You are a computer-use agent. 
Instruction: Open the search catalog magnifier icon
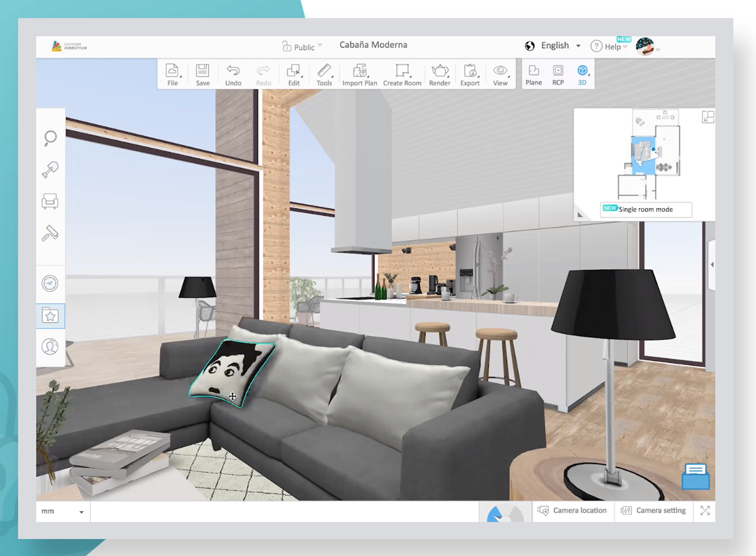tap(50, 137)
